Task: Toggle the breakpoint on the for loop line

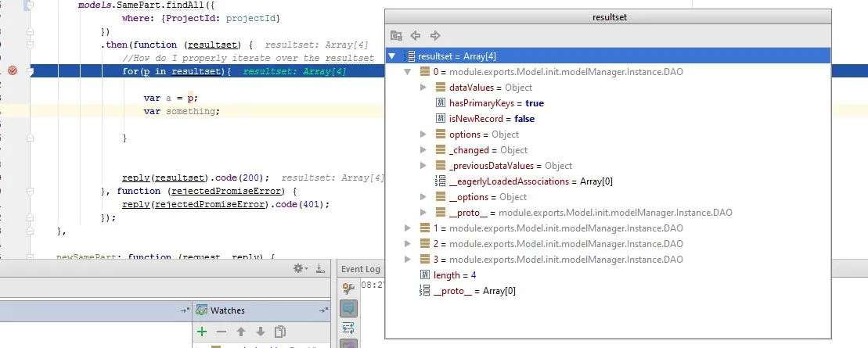Action: [13, 71]
